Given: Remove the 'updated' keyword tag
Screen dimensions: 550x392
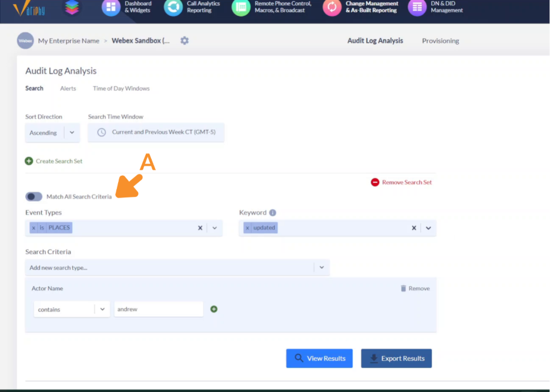Looking at the screenshot, I should coord(247,228).
